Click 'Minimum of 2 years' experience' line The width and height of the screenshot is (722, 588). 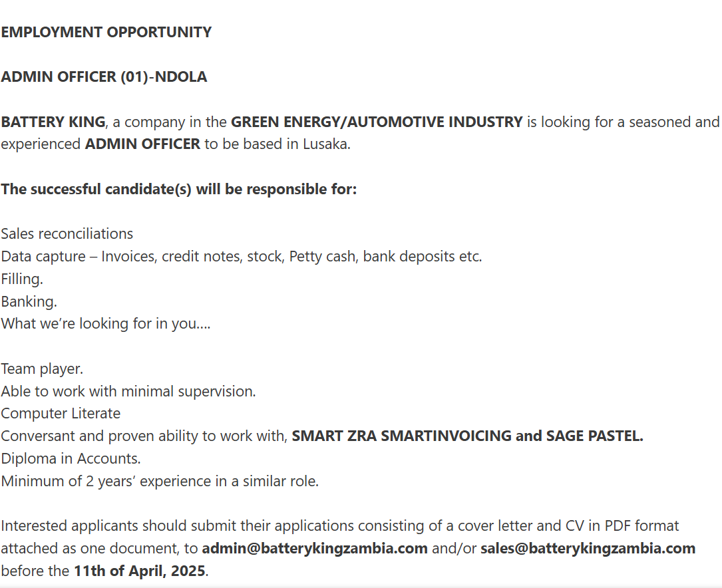pos(159,482)
